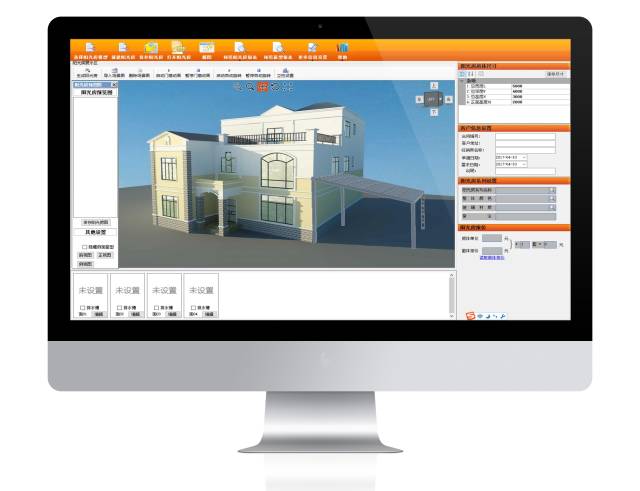Click the yellow save-style icon in orange toolbar
This screenshot has width=640, height=491.
151,48
